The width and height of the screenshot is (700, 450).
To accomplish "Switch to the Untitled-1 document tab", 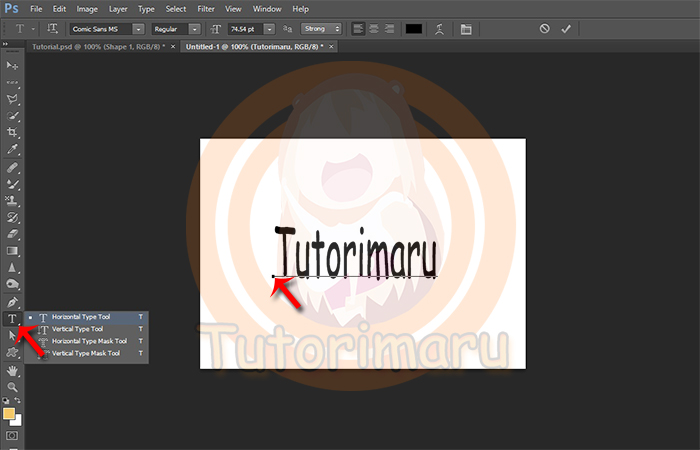I will pos(254,46).
